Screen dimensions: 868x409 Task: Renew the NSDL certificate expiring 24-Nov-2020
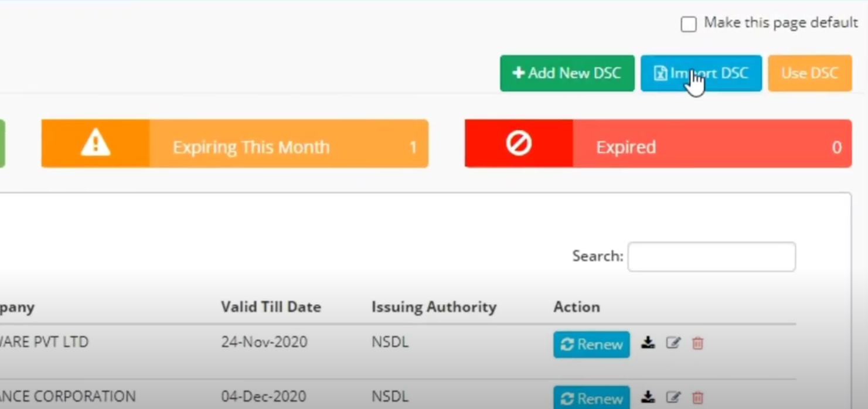click(x=591, y=344)
